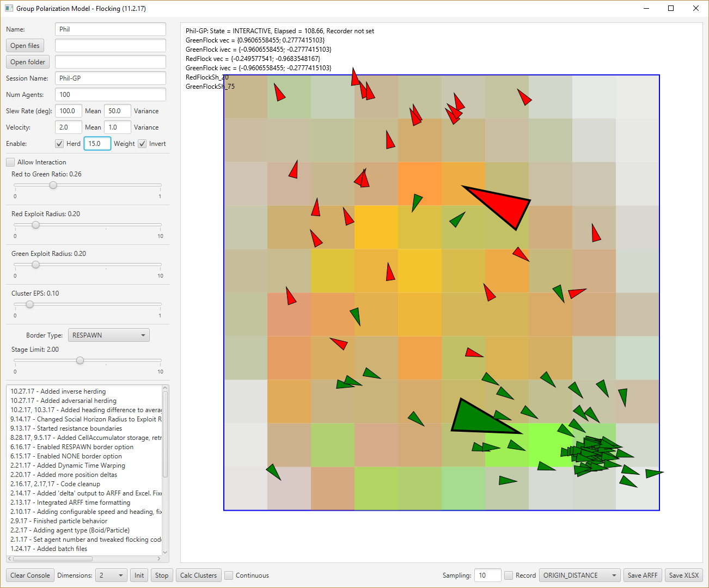Maximize the Group Polarization Model window
Screen dimensions: 709x588
click(x=671, y=8)
